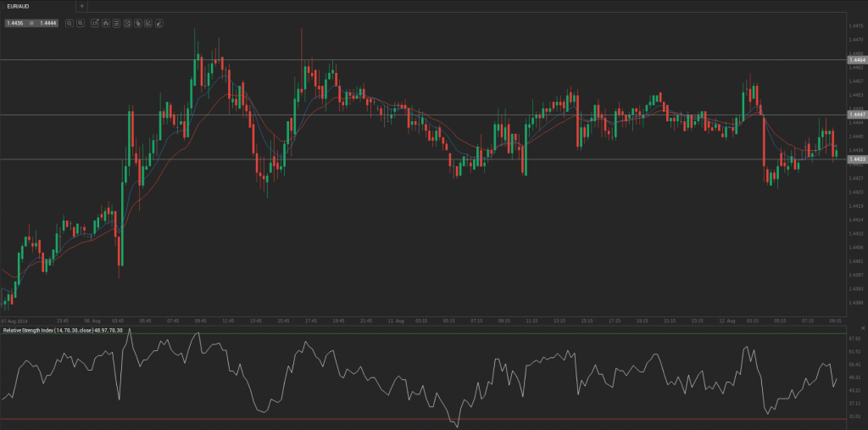
Task: Click the 1.4444 buy price button
Action: click(48, 23)
